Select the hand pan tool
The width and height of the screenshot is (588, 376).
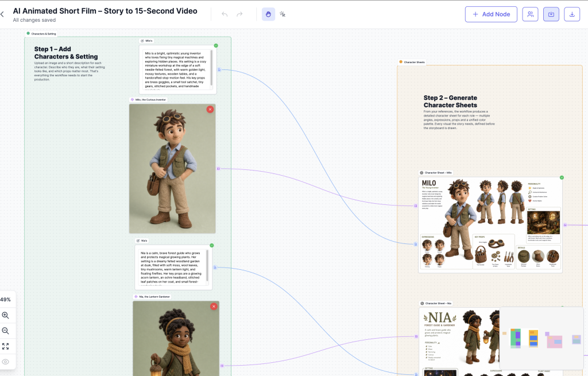click(x=268, y=14)
